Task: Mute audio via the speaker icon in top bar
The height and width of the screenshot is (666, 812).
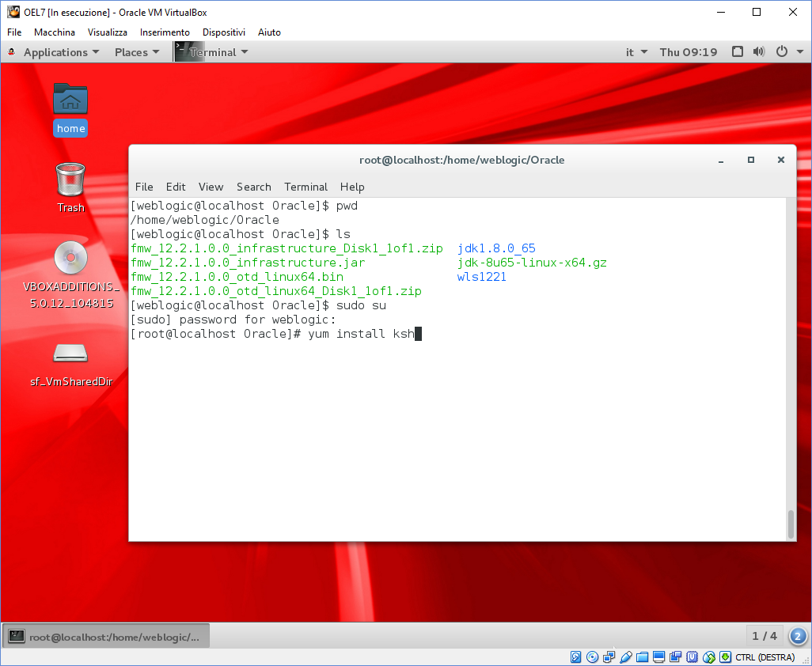Action: click(758, 51)
